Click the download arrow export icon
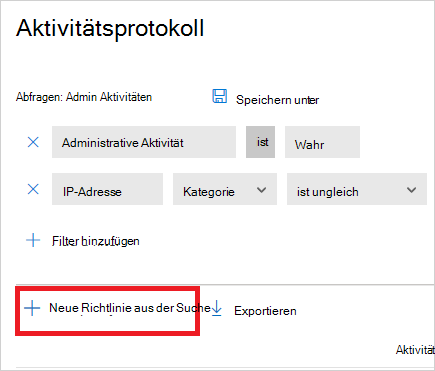Image resolution: width=435 pixels, height=371 pixels. [217, 308]
